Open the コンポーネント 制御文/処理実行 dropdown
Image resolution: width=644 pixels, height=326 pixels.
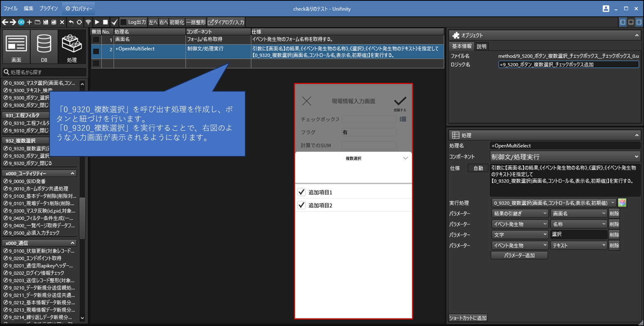tap(565, 157)
